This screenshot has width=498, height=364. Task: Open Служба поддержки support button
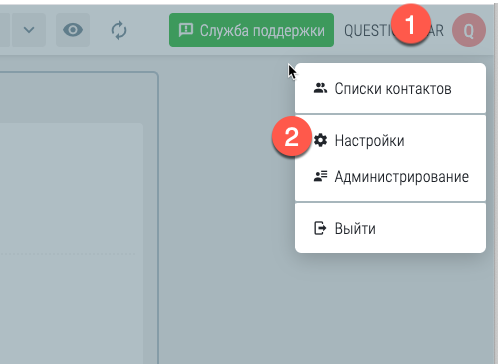coord(251,30)
